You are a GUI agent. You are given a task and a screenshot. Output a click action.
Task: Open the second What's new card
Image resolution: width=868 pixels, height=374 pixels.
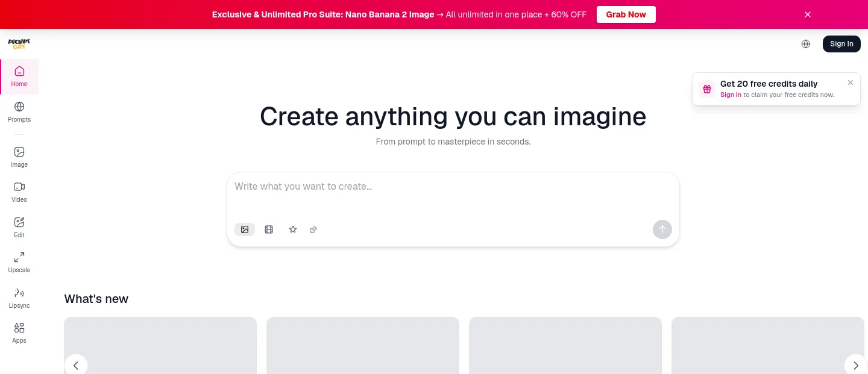tap(363, 346)
